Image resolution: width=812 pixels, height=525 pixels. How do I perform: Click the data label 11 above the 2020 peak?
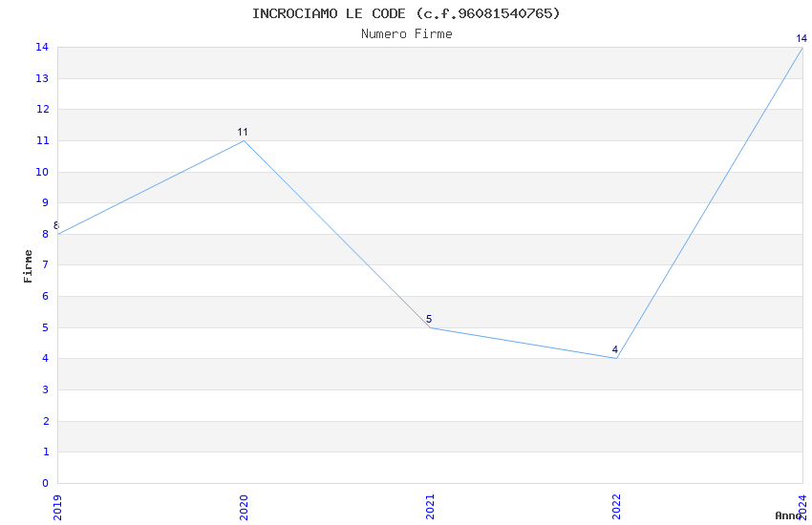coord(243,132)
